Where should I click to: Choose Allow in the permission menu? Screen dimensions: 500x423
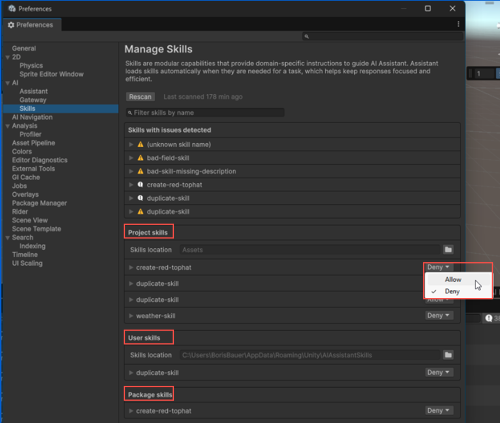[458, 279]
